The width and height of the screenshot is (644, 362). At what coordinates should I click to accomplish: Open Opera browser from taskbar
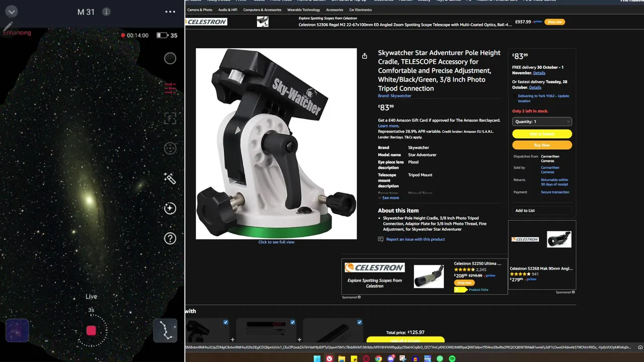point(366,358)
